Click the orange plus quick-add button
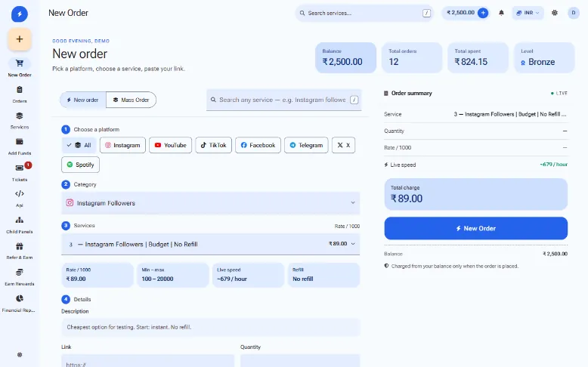Screen dimensions: 588x367 point(20,39)
